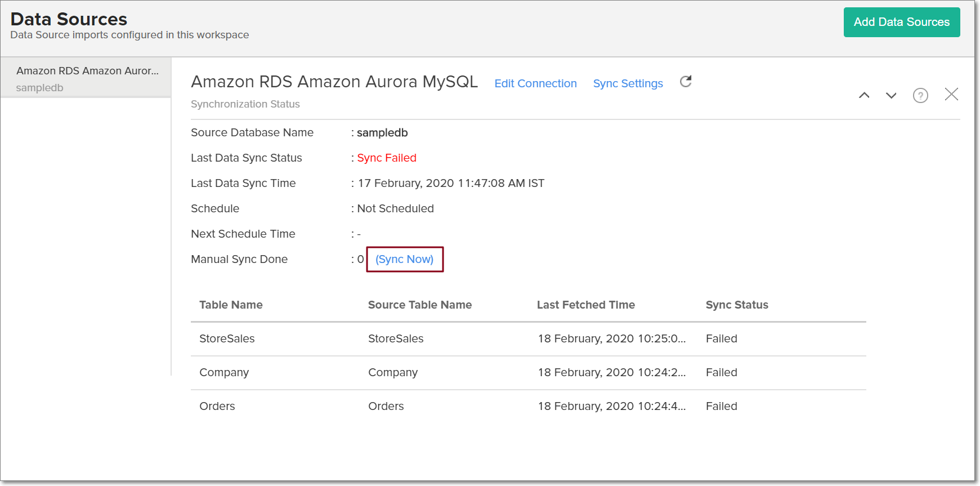The height and width of the screenshot is (486, 980).
Task: Click the Failed status for StoreSales
Action: pos(721,339)
